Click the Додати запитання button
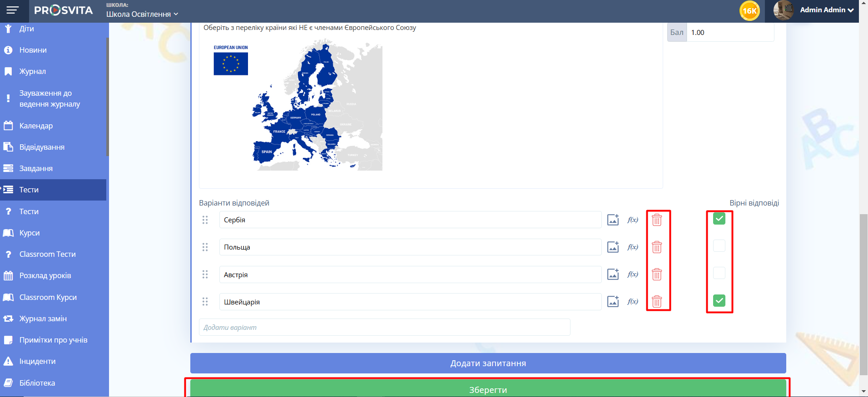868x397 pixels. tap(488, 363)
